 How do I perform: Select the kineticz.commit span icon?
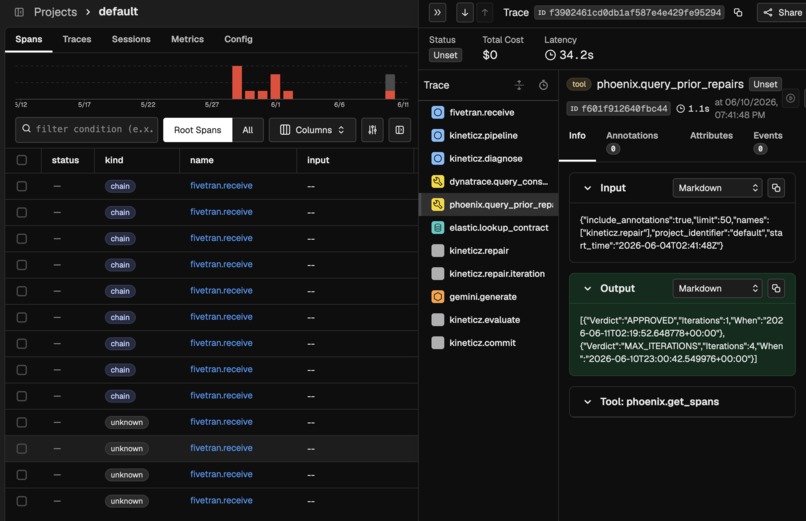pyautogui.click(x=437, y=343)
